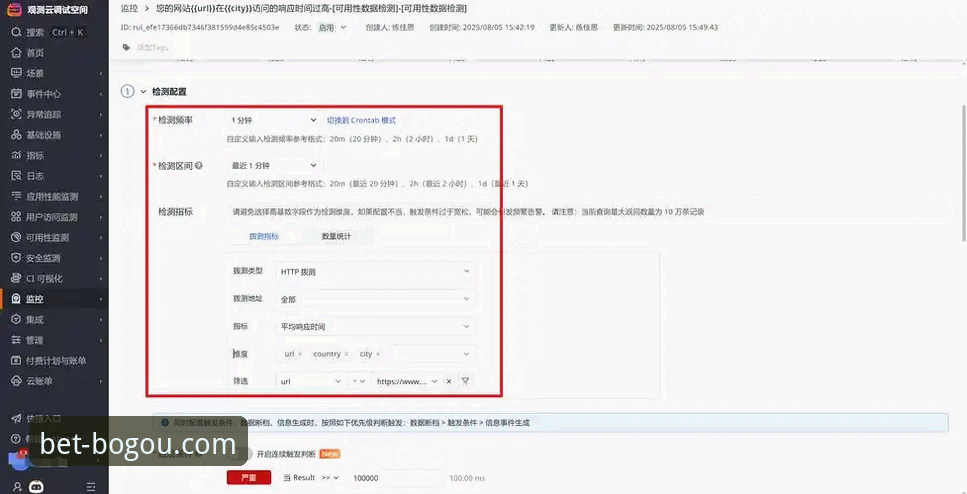The height and width of the screenshot is (494, 967).
Task: Click the 管理 management icon
Action: click(x=17, y=340)
